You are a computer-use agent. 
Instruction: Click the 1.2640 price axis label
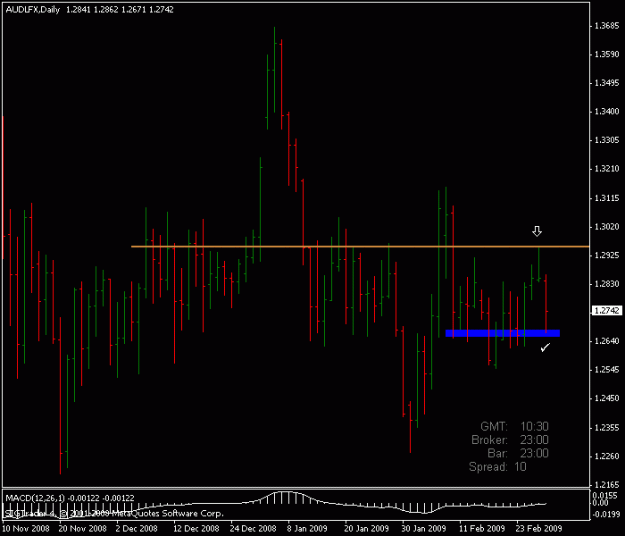(x=607, y=341)
